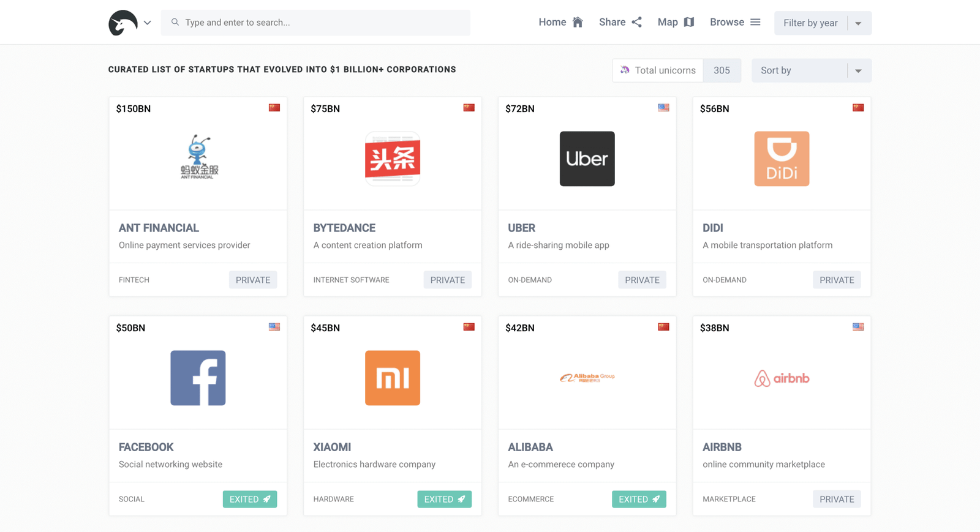
Task: Click the China flag on Ant Financial card
Action: point(274,108)
